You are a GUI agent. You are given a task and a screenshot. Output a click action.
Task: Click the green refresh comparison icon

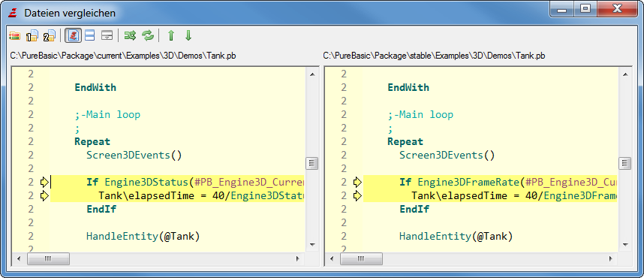147,36
